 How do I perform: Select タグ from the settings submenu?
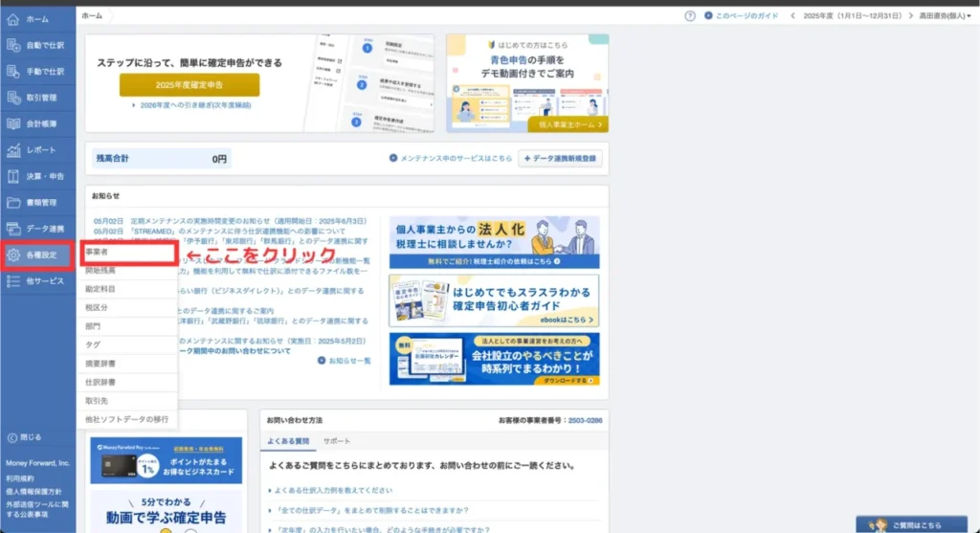coord(128,344)
